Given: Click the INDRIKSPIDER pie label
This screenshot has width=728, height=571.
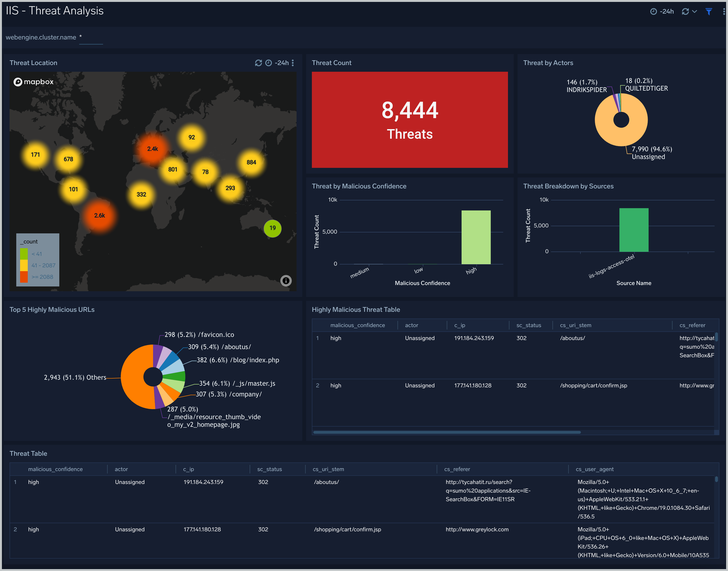Looking at the screenshot, I should pos(586,86).
